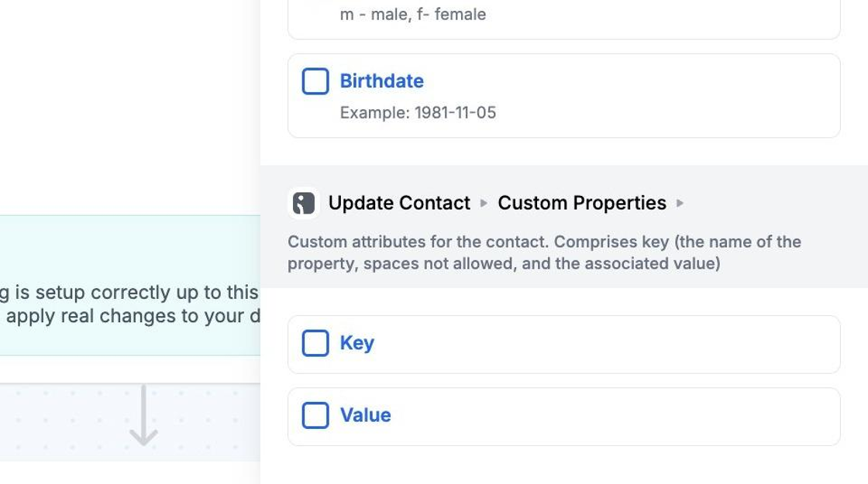
Task: Expand the arrow after Custom Properties
Action: click(x=680, y=203)
